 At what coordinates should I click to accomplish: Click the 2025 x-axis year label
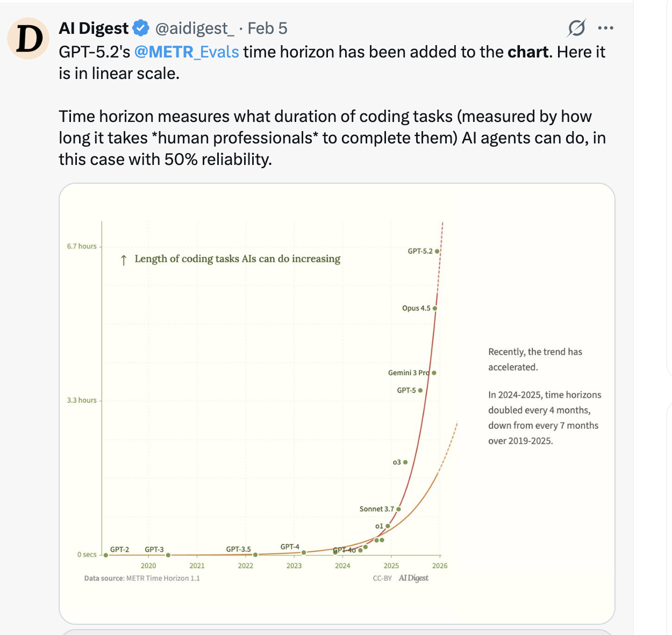coord(391,566)
